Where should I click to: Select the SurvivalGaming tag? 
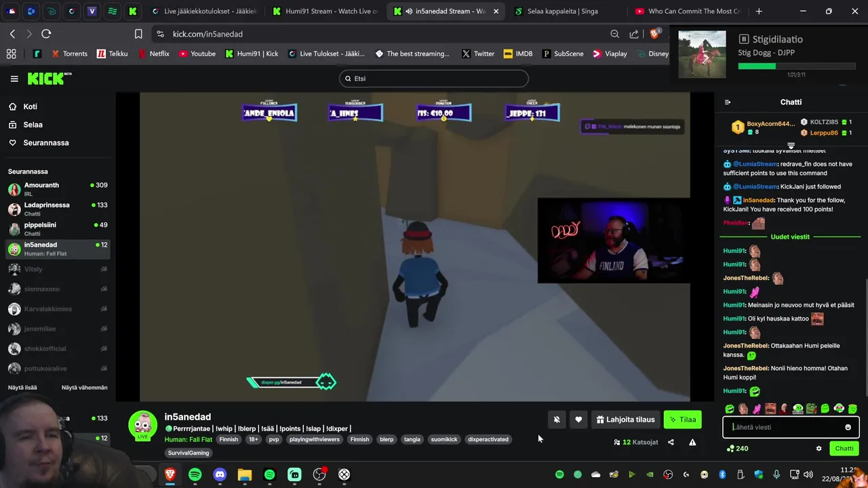coord(189,453)
